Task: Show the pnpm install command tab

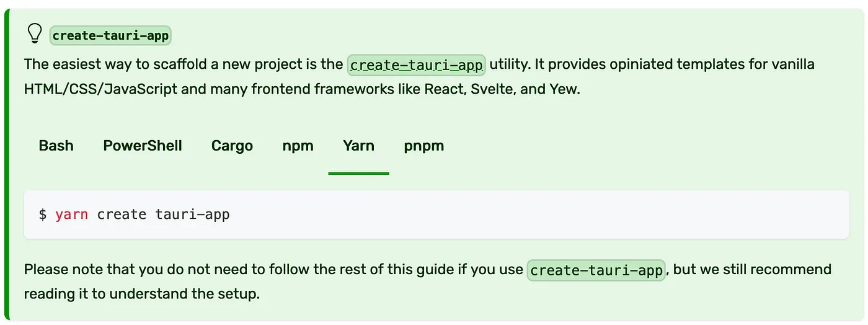Action: (424, 146)
